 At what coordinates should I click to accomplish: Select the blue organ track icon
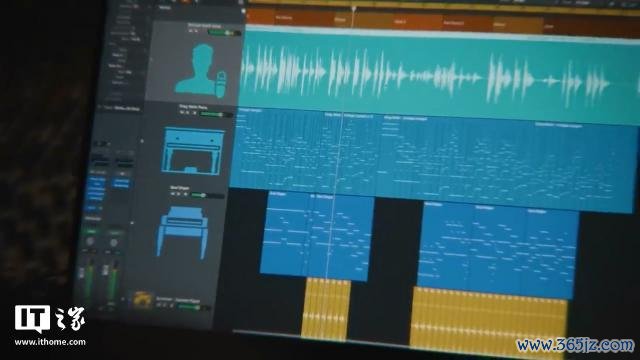pyautogui.click(x=182, y=232)
